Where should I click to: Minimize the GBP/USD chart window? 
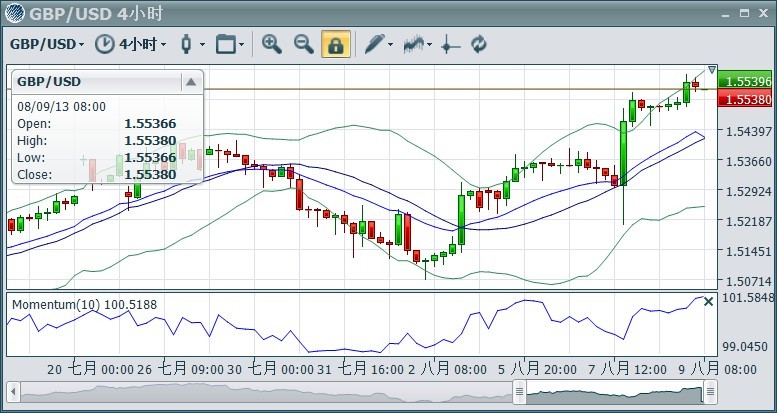click(x=725, y=14)
